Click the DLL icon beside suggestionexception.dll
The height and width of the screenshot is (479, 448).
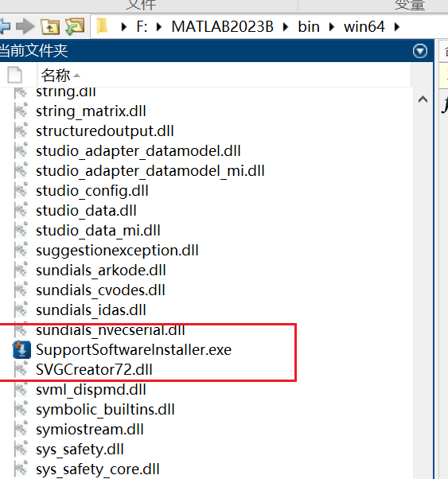21,250
